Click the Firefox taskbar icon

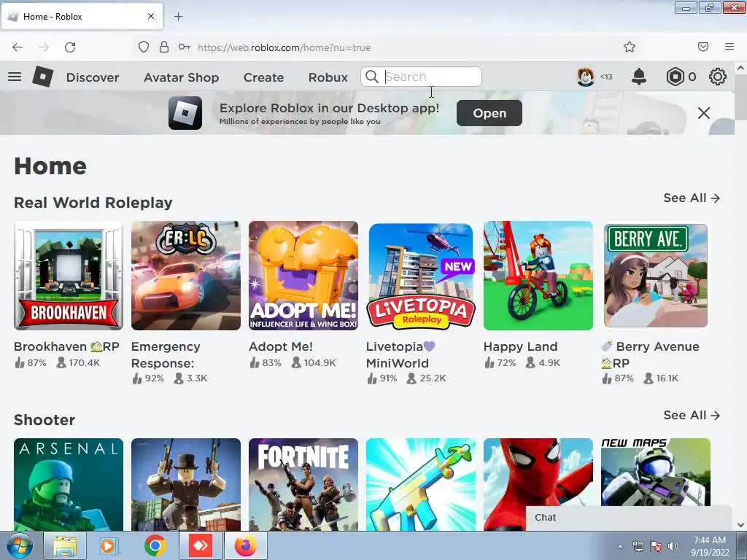[x=246, y=545]
